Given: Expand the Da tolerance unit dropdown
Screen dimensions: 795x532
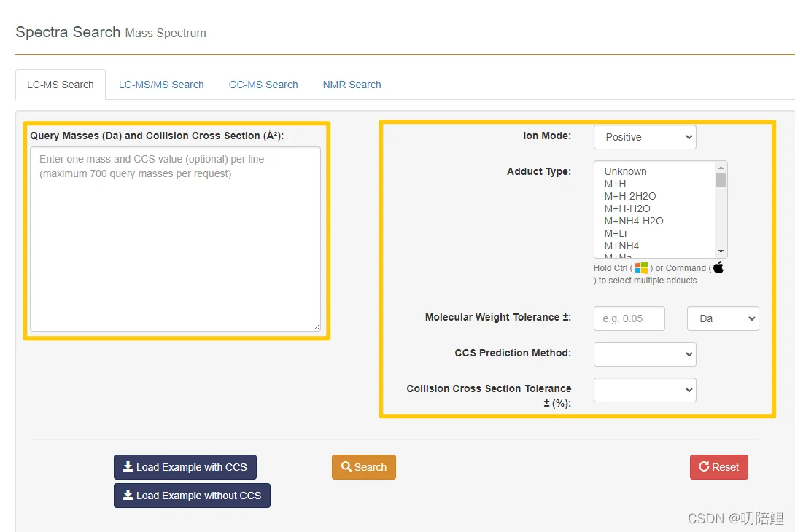Looking at the screenshot, I should tap(723, 318).
